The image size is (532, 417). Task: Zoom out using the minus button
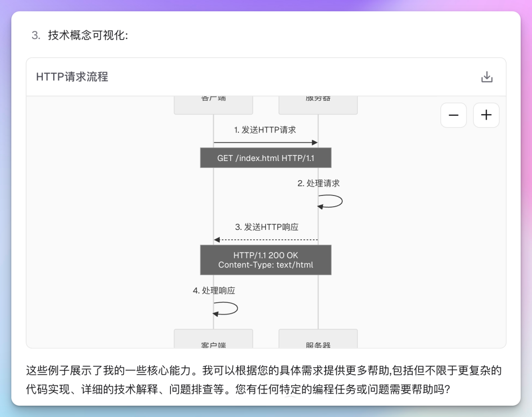pos(453,115)
